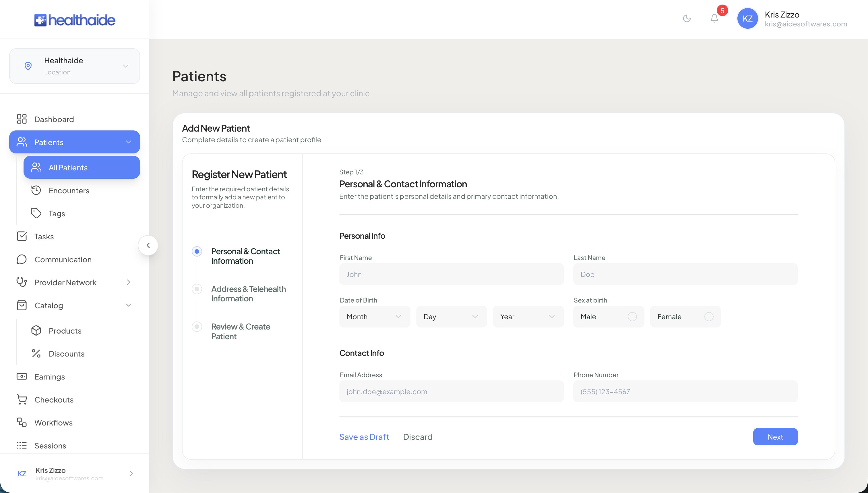Open the Healthaide Location selector
Image resolution: width=868 pixels, height=493 pixels.
(74, 66)
